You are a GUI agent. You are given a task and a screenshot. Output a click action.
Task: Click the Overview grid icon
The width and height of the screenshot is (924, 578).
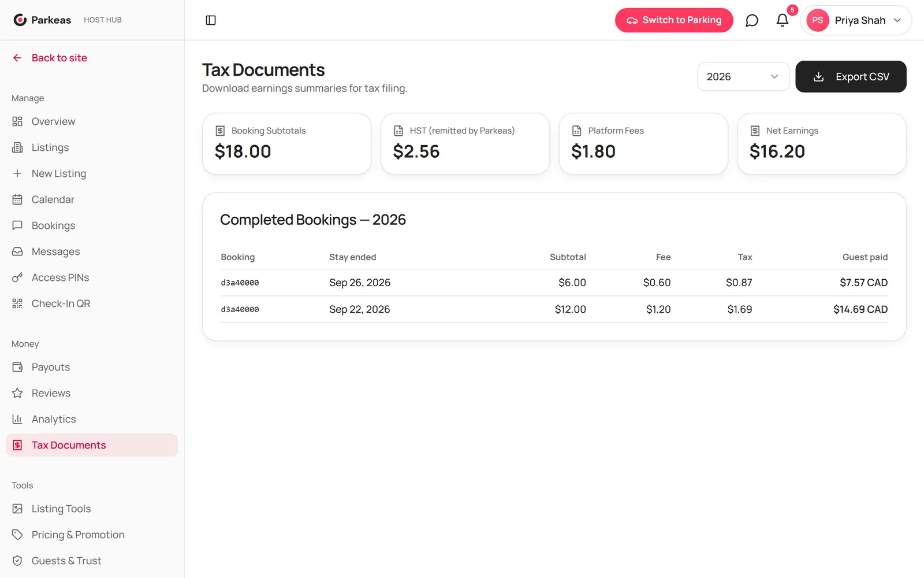(17, 121)
